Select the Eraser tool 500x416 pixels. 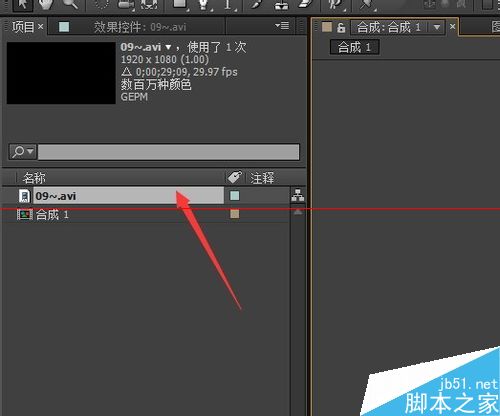(x=305, y=5)
